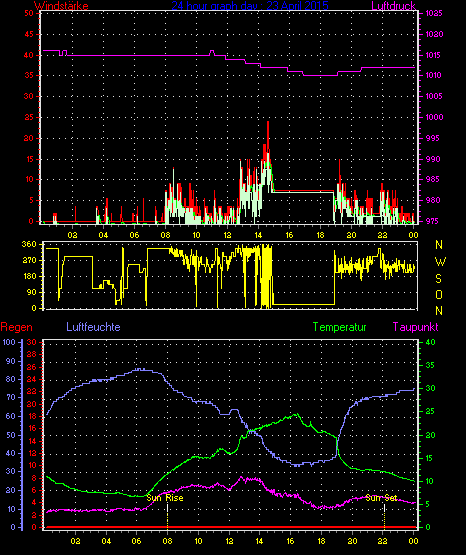The width and height of the screenshot is (466, 555).
Task: Click the 1020 value on pressure axis
Action: [x=434, y=34]
